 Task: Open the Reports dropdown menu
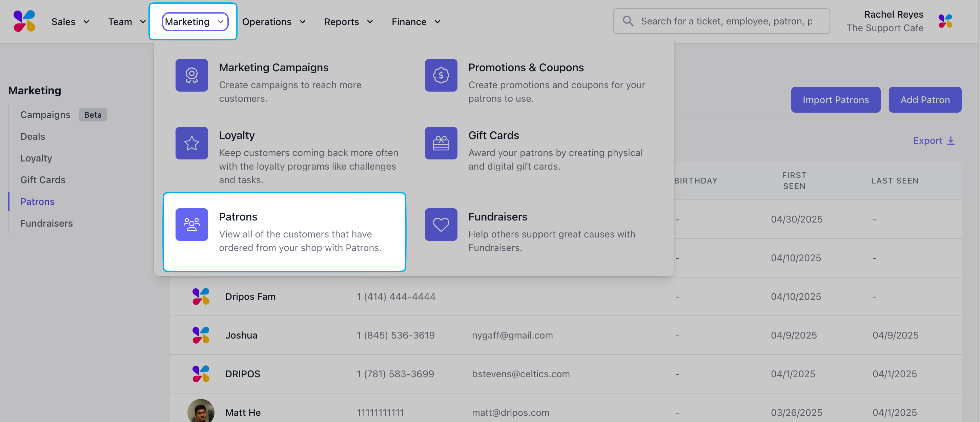point(348,22)
